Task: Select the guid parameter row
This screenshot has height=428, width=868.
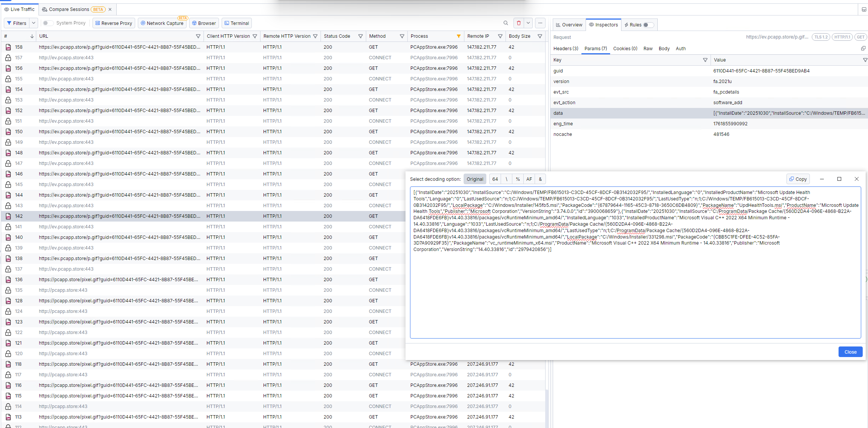Action: coord(709,71)
